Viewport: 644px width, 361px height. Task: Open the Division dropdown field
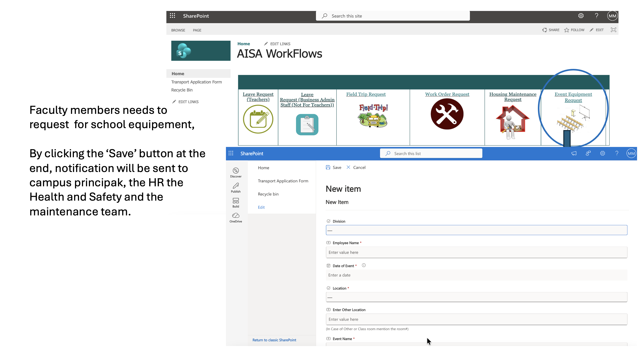477,230
